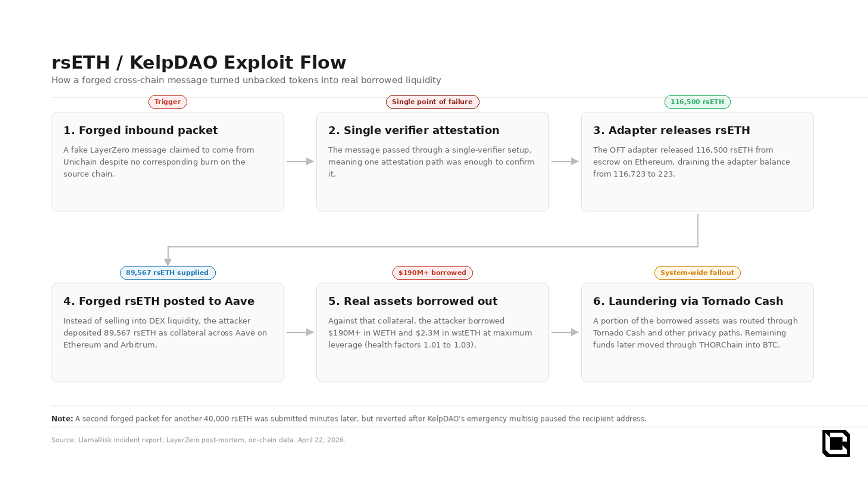
Task: Click the "4. Forged rsETH posted to Aave" heading
Action: (159, 301)
